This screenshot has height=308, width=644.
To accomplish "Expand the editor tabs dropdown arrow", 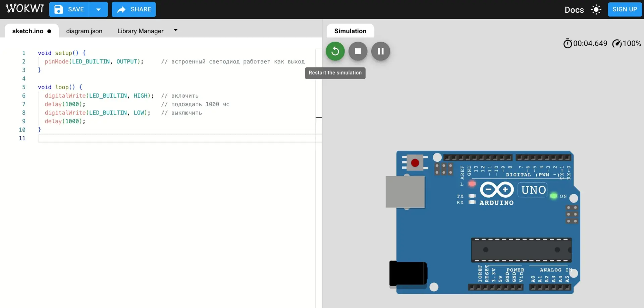I will click(x=175, y=30).
